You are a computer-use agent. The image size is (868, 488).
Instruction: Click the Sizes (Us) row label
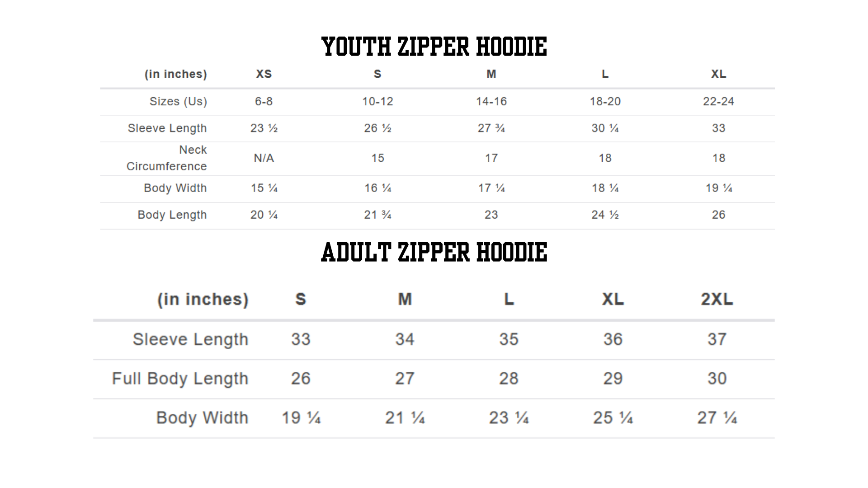(178, 102)
